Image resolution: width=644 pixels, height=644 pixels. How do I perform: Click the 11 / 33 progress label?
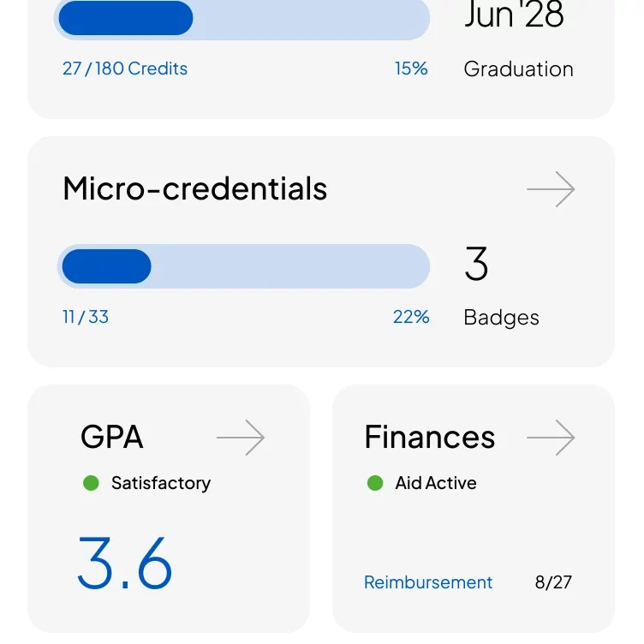86,317
